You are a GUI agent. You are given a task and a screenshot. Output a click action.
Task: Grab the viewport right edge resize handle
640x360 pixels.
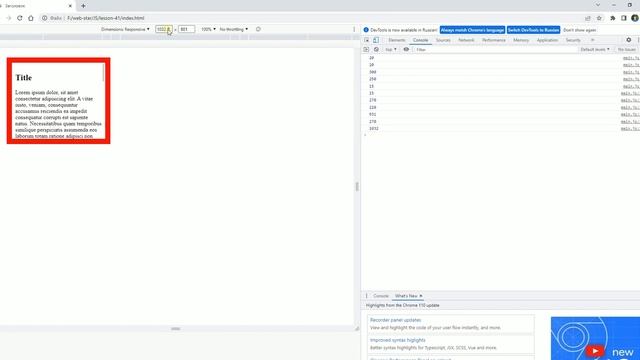[x=357, y=187]
